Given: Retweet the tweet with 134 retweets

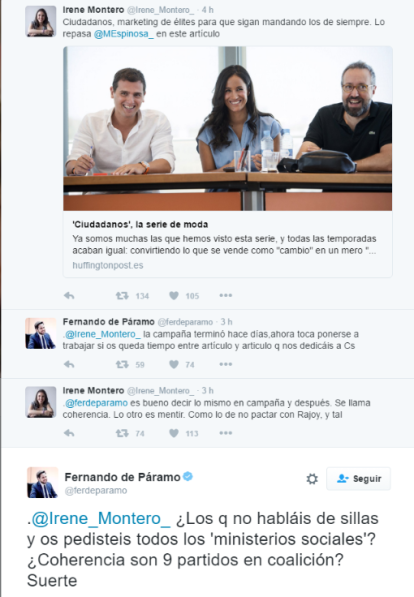Looking at the screenshot, I should (122, 295).
